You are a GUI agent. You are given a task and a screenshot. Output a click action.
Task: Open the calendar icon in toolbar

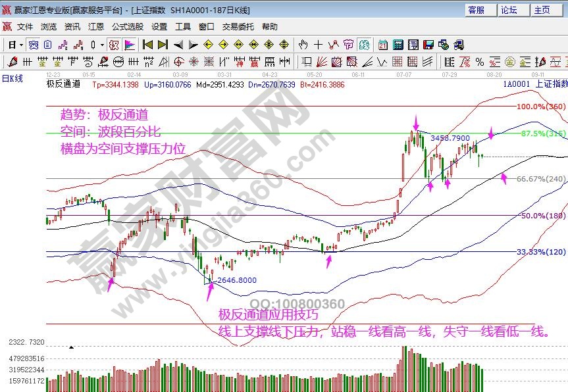click(x=383, y=45)
